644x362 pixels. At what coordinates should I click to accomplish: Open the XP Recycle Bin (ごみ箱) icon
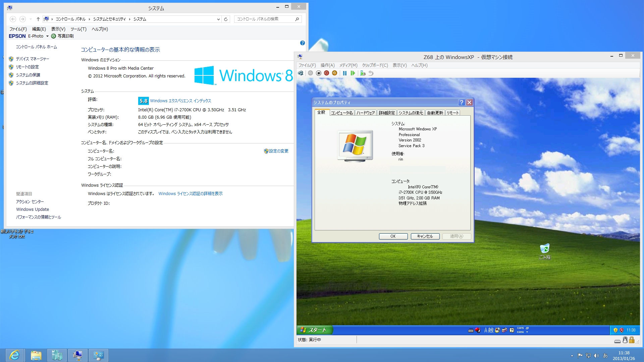[x=545, y=249]
